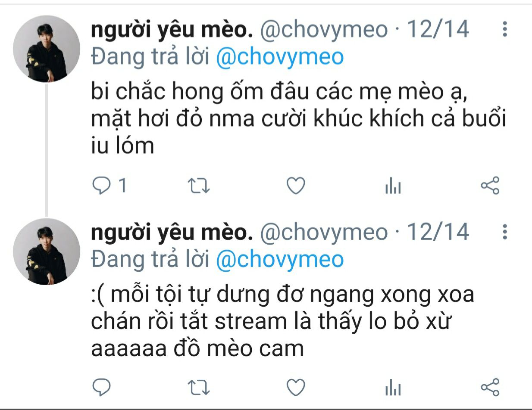Retweet the first tweet
Screen dimensions: 532x410
point(199,186)
